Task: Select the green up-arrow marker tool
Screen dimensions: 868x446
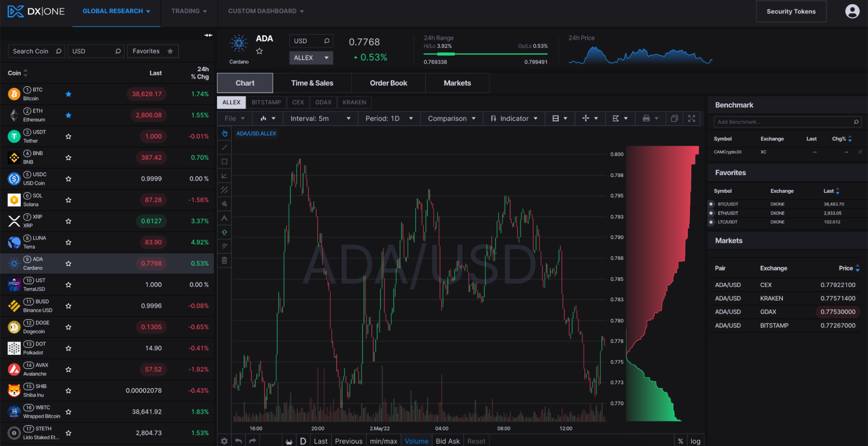Action: click(224, 232)
